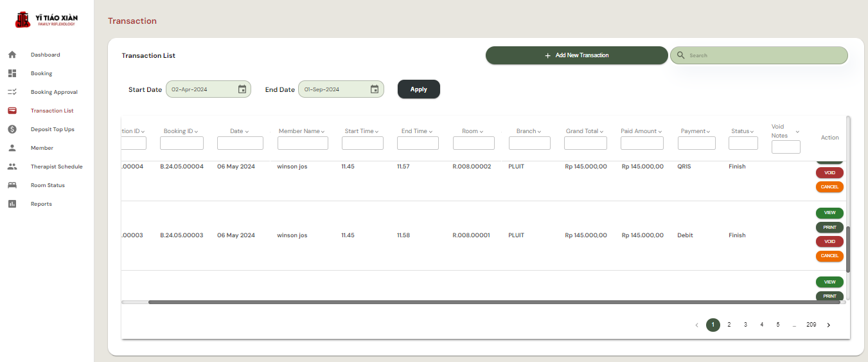Open the Start Date calendar picker
Image resolution: width=868 pixels, height=362 pixels.
242,89
